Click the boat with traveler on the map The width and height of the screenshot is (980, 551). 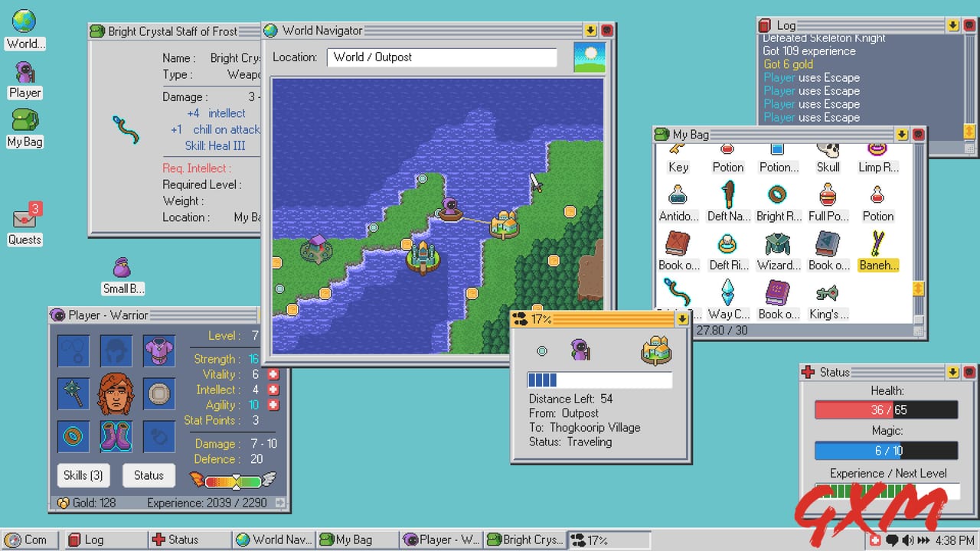point(450,213)
